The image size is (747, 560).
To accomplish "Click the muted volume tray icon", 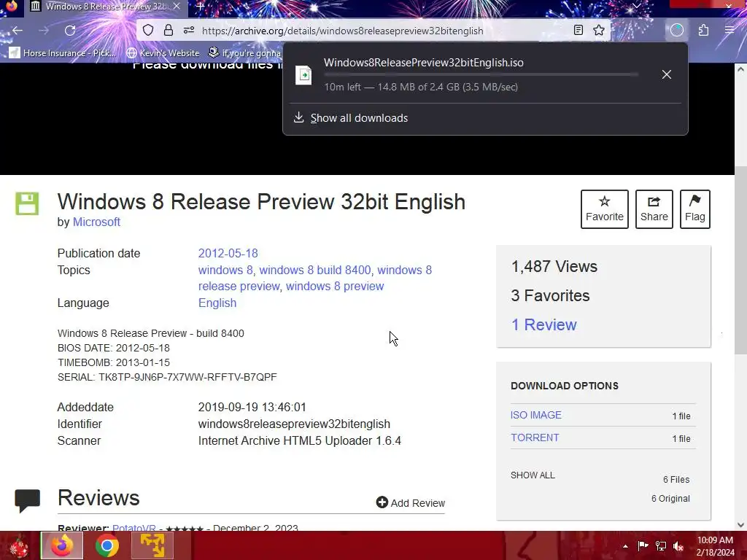I will pyautogui.click(x=678, y=546).
